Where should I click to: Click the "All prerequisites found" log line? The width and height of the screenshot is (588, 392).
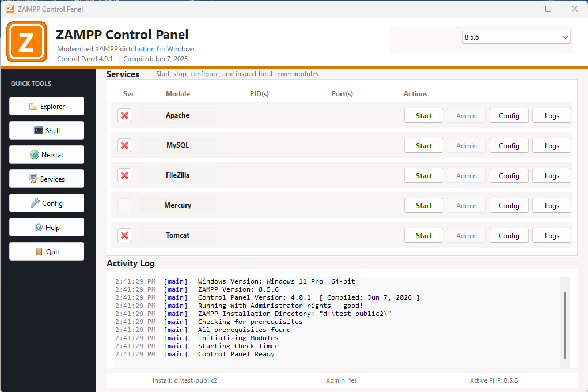(x=245, y=330)
